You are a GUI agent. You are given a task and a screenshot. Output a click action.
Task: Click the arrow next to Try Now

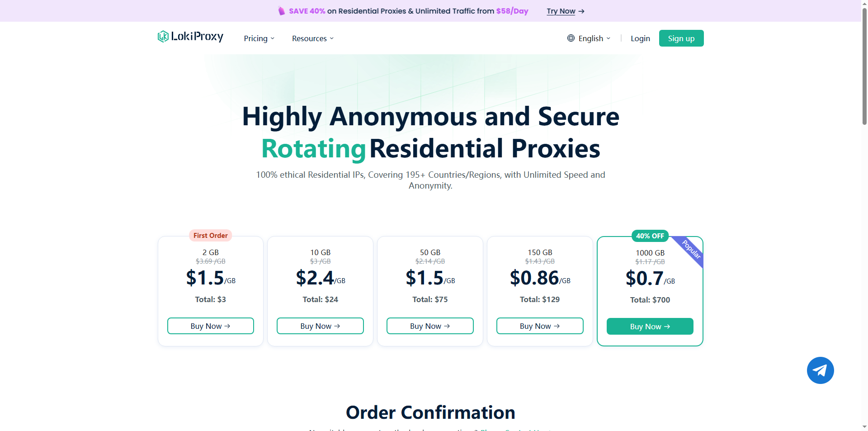tap(581, 11)
